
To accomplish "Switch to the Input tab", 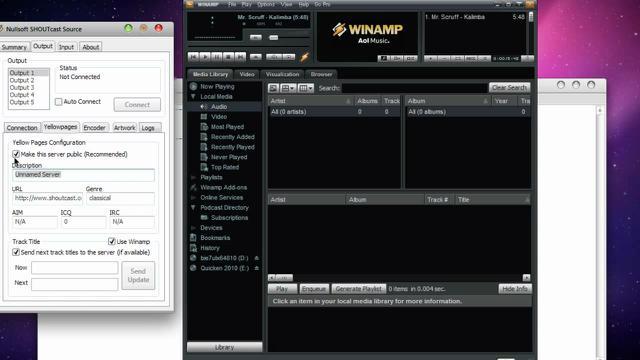I will point(66,47).
